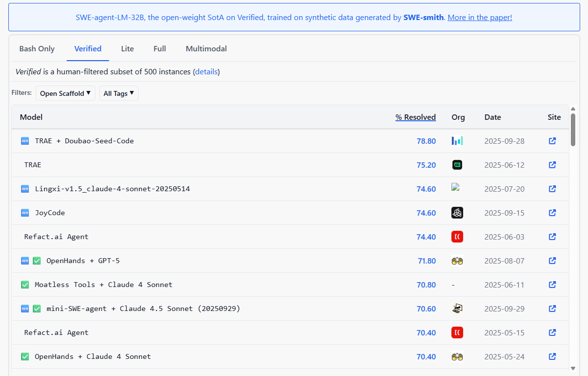Click the Model column header
The width and height of the screenshot is (588, 376).
pos(31,117)
